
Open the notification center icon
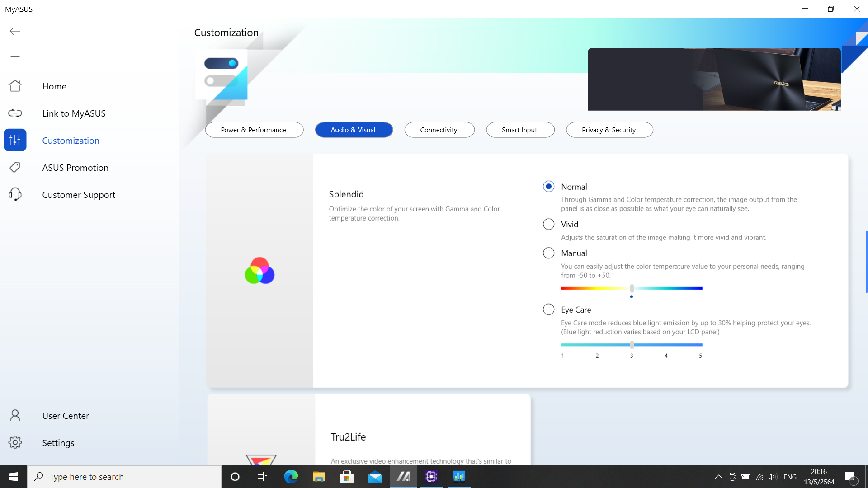(850, 477)
